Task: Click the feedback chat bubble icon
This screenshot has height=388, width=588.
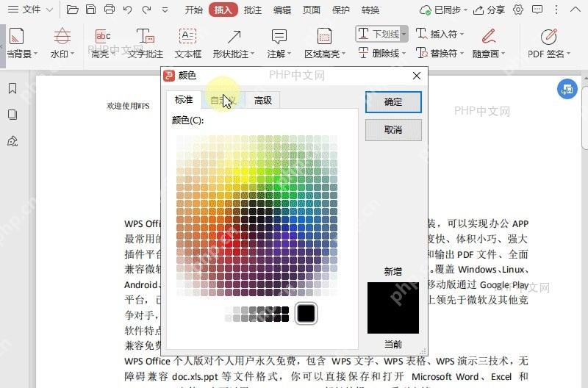Action: 537,10
